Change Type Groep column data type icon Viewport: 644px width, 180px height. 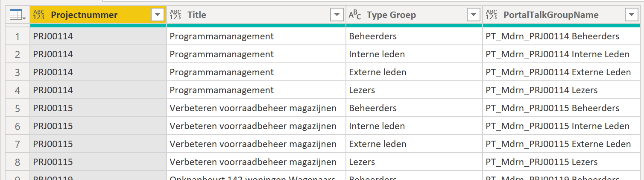pos(355,15)
